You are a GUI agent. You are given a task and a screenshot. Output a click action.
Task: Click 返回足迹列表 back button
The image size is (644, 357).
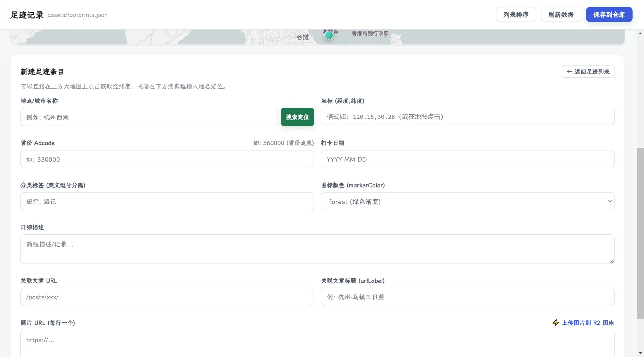click(x=588, y=72)
